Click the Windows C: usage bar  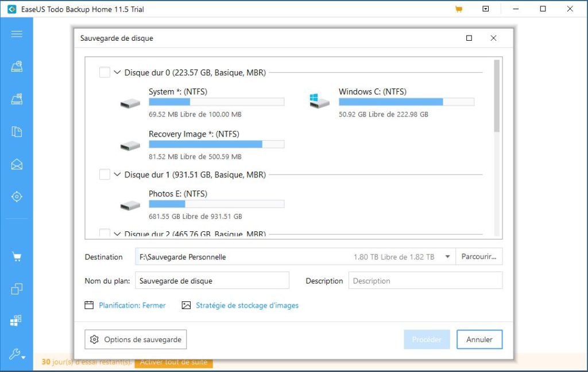click(x=407, y=102)
